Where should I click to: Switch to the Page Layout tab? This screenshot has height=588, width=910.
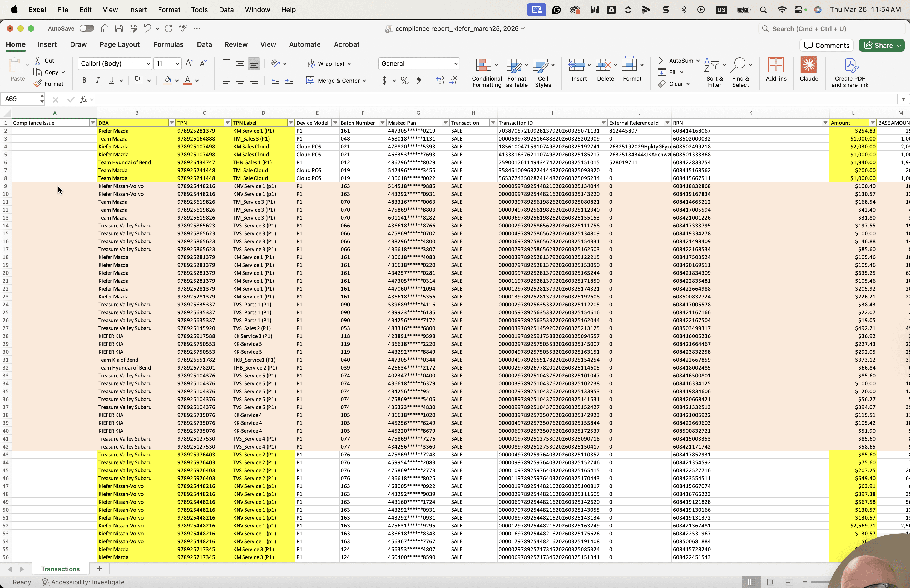pos(120,44)
